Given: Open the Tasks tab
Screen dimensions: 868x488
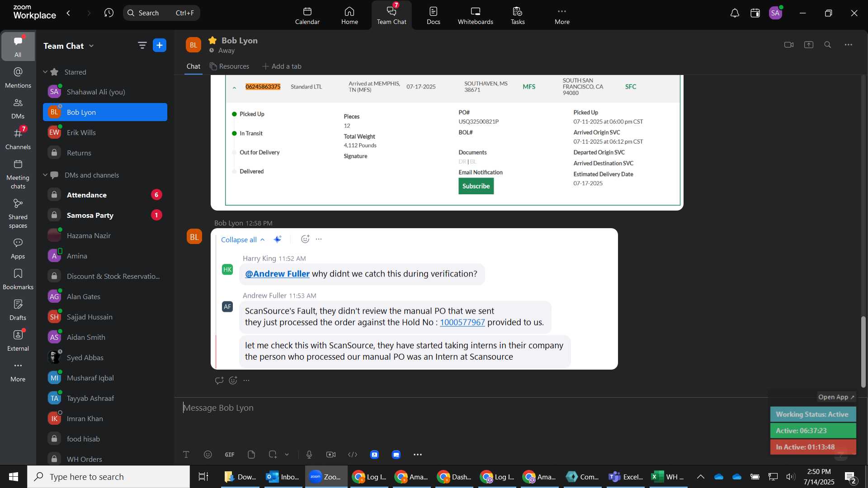Looking at the screenshot, I should tap(518, 15).
